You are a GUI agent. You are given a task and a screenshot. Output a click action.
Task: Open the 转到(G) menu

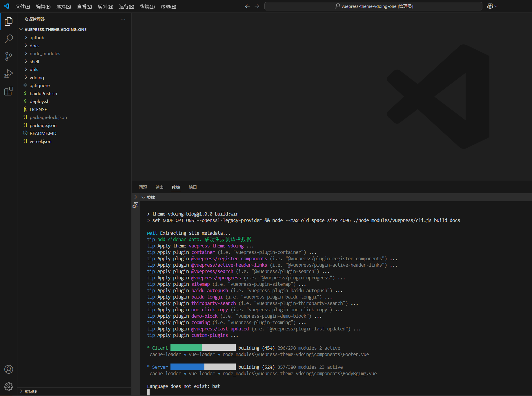click(106, 6)
